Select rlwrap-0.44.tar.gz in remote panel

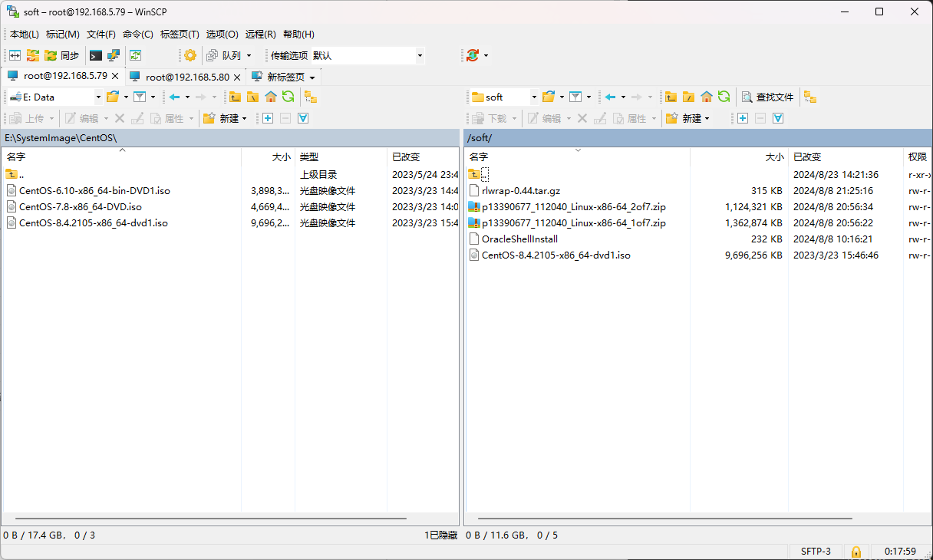(x=521, y=190)
